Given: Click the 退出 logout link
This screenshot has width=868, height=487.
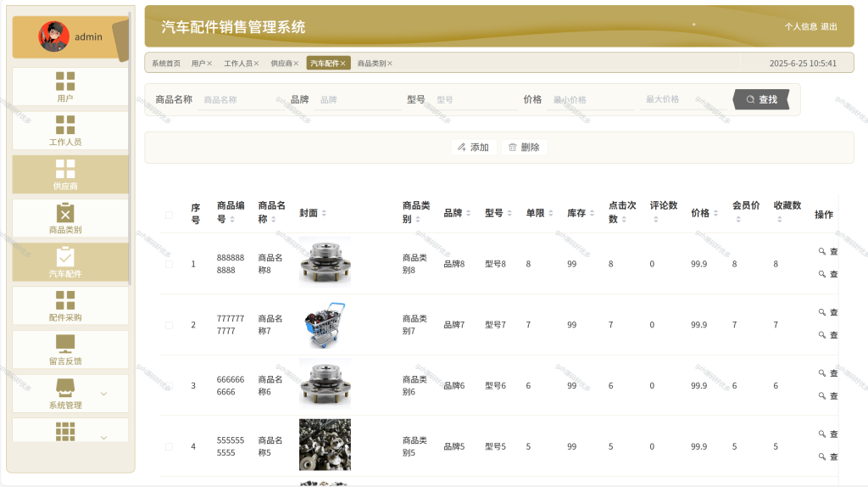Looking at the screenshot, I should [829, 26].
